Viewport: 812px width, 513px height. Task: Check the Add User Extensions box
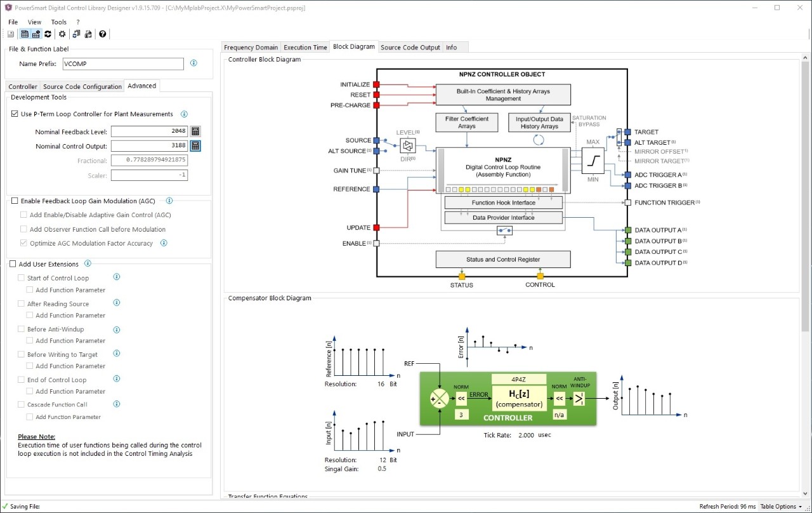tap(13, 264)
